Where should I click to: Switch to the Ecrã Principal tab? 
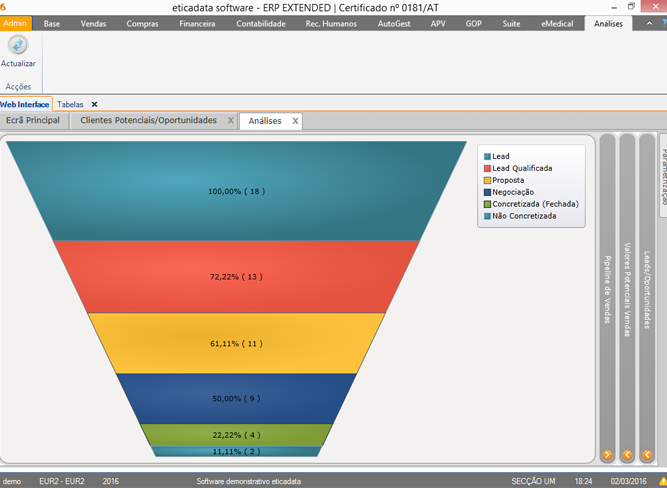coord(33,121)
